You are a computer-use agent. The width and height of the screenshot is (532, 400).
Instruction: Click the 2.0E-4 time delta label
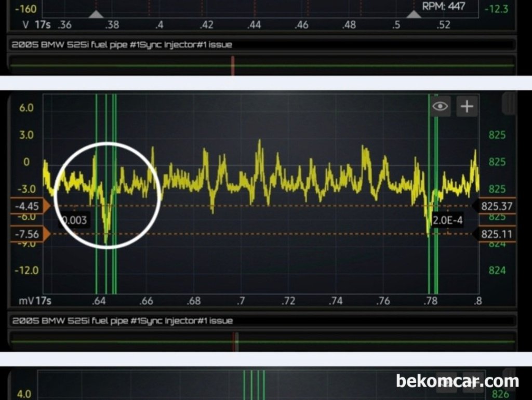coord(447,220)
